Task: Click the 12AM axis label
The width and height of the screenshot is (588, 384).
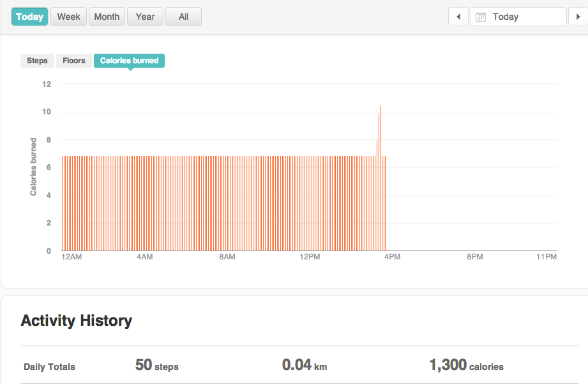Action: pyautogui.click(x=72, y=257)
